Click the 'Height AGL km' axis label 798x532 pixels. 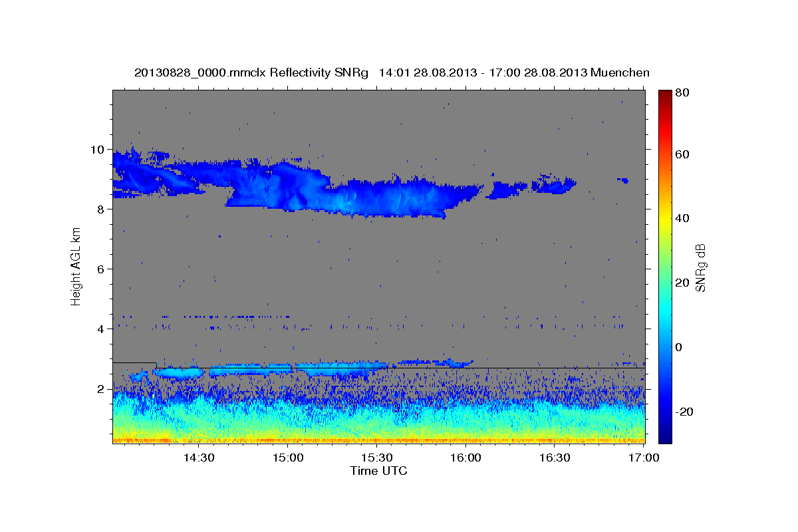76,265
